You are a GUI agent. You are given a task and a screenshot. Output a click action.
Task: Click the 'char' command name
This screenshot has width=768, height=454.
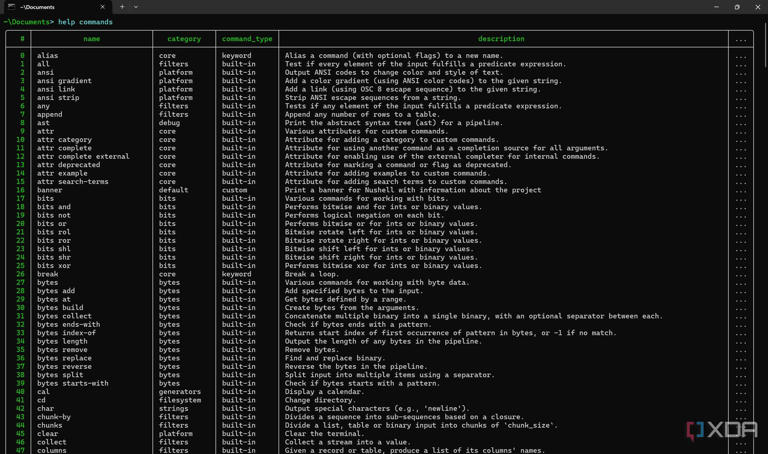coord(46,408)
